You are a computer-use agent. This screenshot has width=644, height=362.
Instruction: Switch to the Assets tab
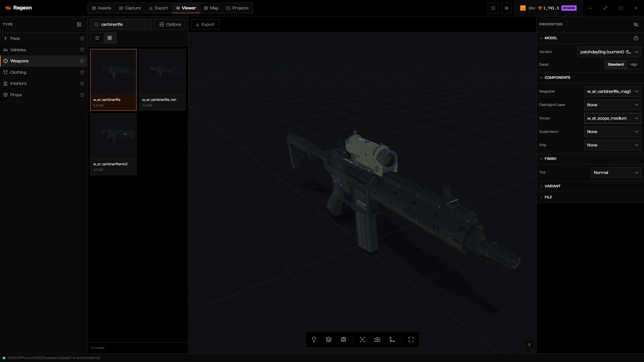[x=101, y=8]
